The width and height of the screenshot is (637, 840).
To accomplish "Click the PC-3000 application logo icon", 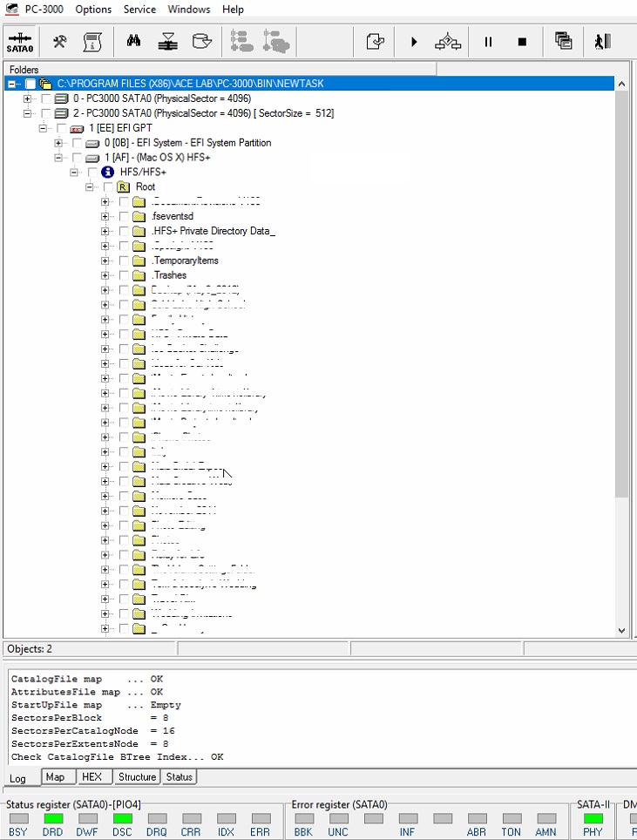I will point(11,9).
